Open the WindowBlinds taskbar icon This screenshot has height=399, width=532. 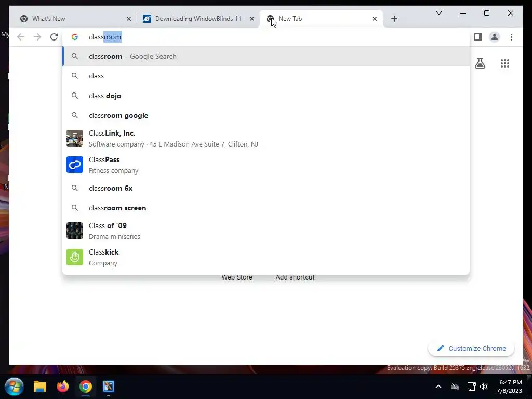[109, 387]
